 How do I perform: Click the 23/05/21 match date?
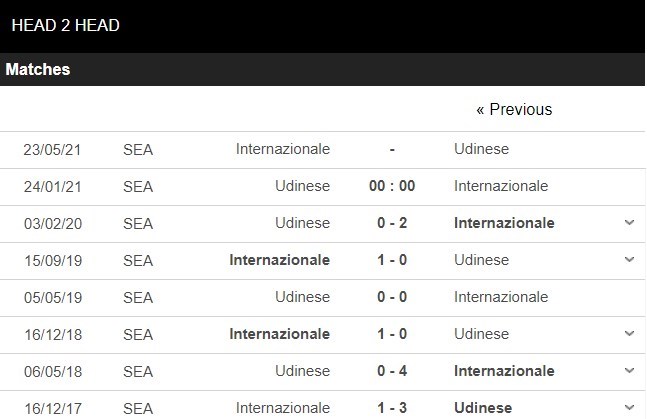[53, 149]
